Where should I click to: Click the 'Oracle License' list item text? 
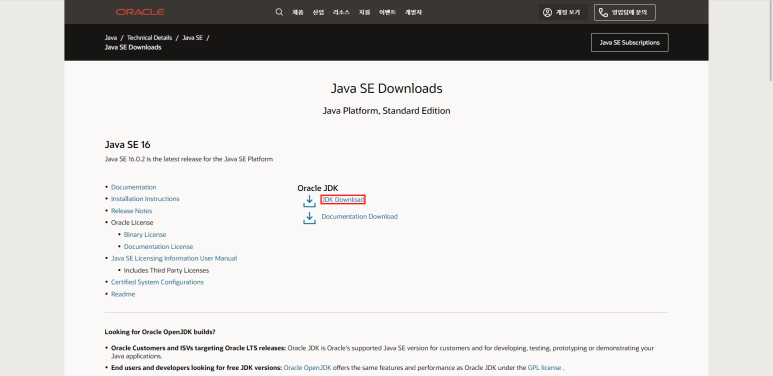[x=132, y=223]
